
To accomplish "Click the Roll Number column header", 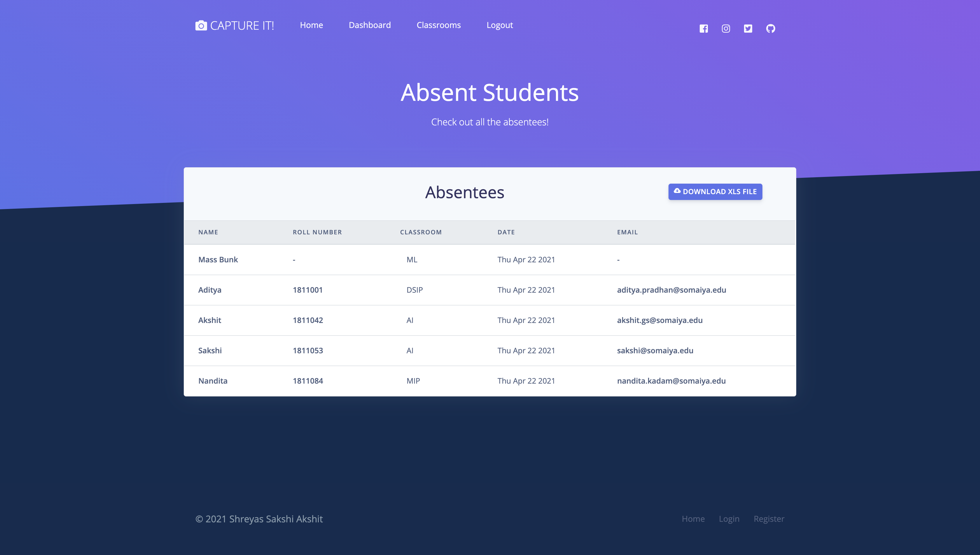I will 317,232.
